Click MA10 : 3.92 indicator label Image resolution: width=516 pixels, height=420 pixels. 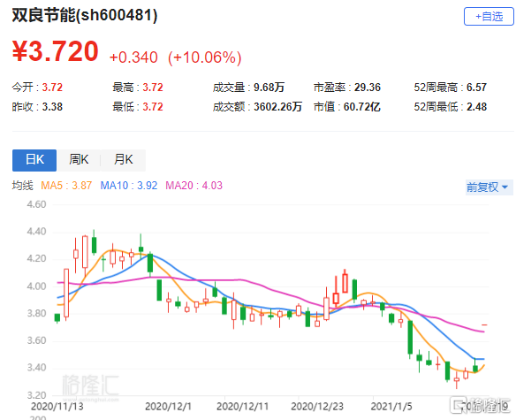pyautogui.click(x=129, y=186)
